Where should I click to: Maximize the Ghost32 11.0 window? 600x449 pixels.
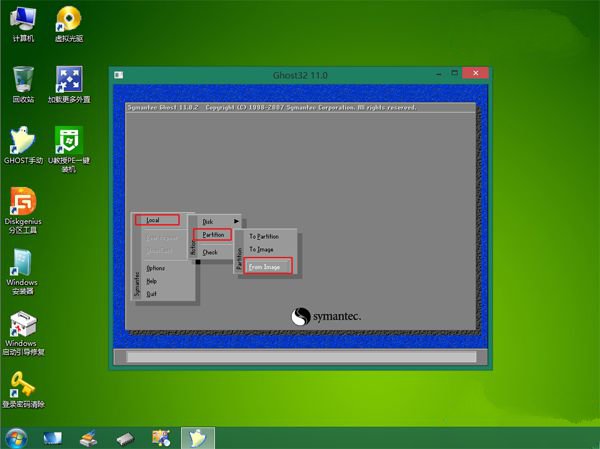454,73
